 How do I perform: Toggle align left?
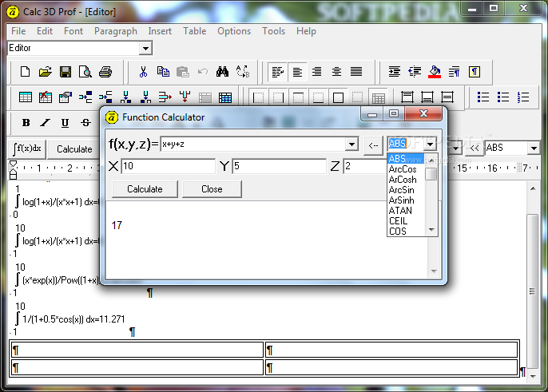297,72
